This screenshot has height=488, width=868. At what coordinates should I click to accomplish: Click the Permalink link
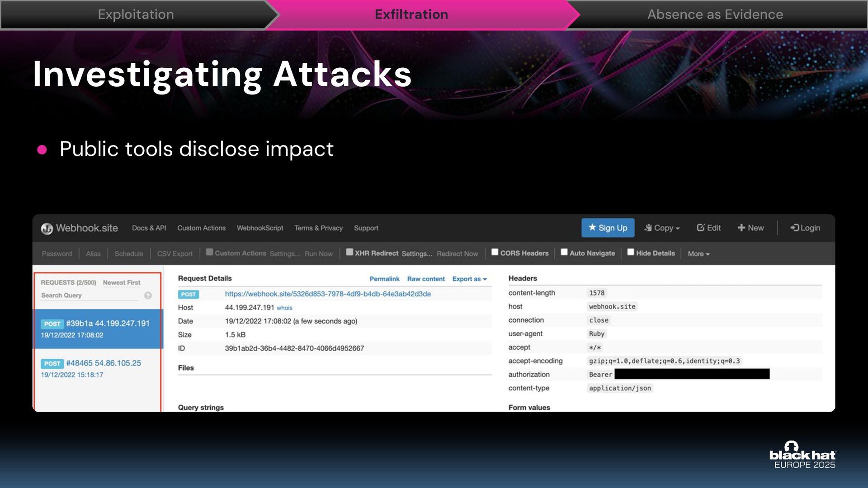coord(384,279)
